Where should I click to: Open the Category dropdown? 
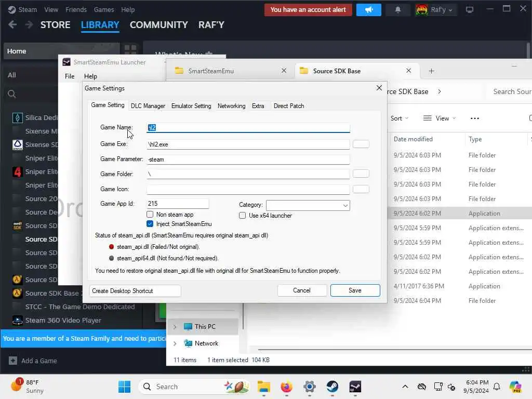click(308, 205)
